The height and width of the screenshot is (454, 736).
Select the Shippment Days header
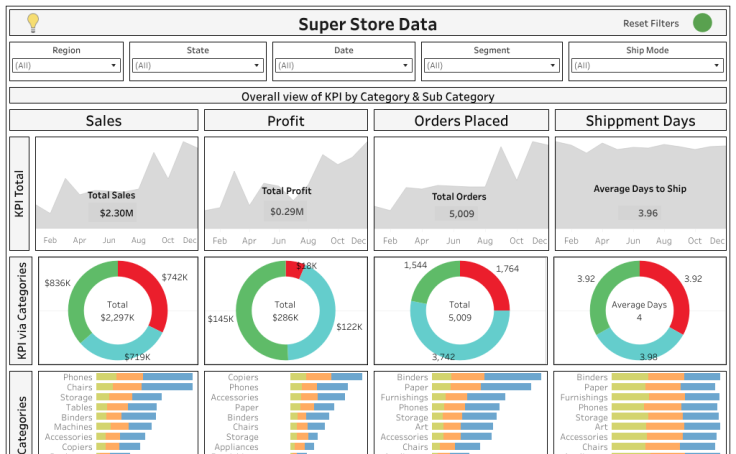click(x=640, y=121)
